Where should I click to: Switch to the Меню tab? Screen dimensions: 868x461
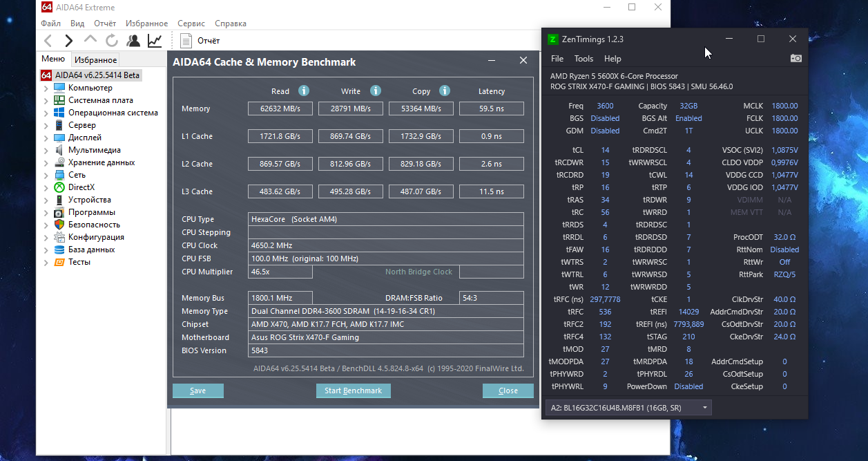point(53,59)
